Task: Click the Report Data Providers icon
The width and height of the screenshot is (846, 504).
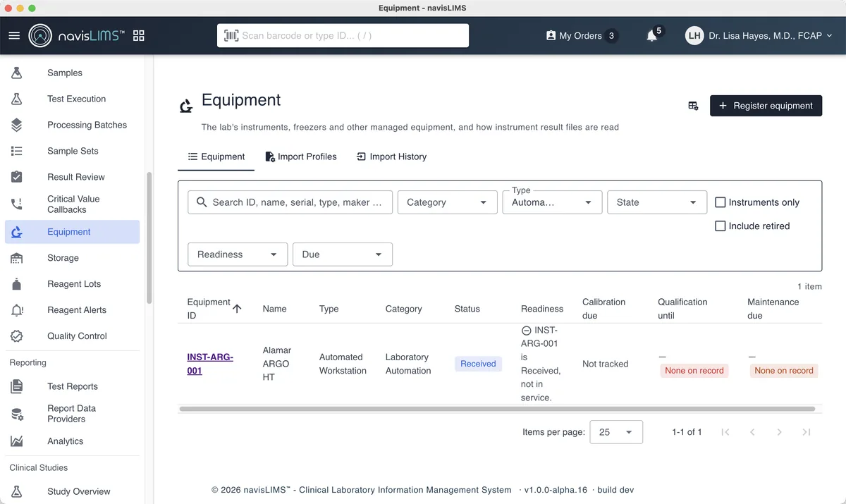Action: [x=17, y=414]
